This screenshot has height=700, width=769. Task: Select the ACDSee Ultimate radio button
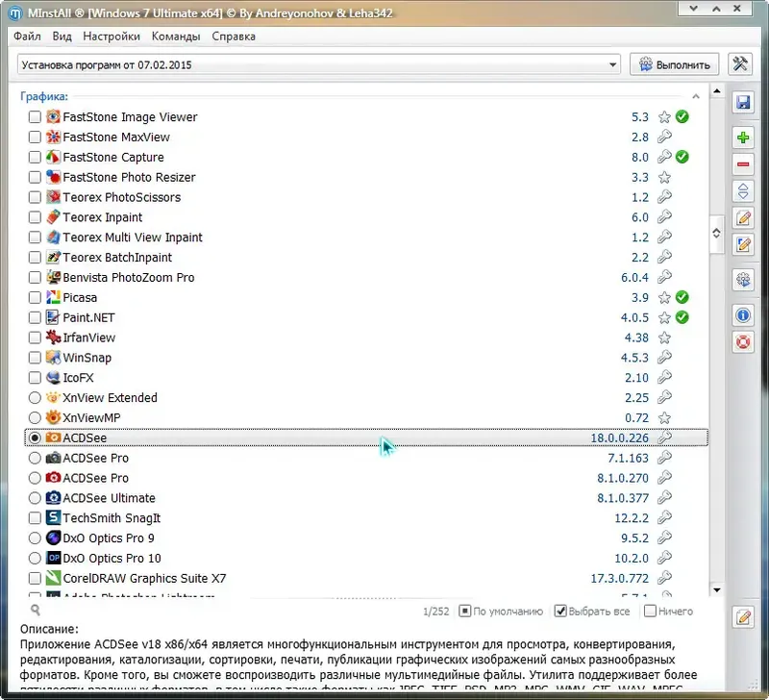click(x=35, y=498)
